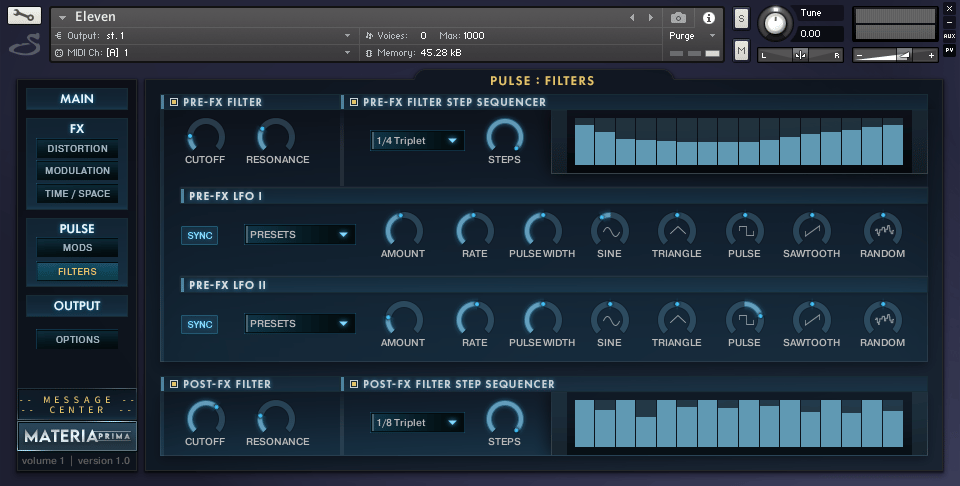Toggle Pre-FX Filter on/off
Viewport: 960px width, 486px height.
click(174, 102)
